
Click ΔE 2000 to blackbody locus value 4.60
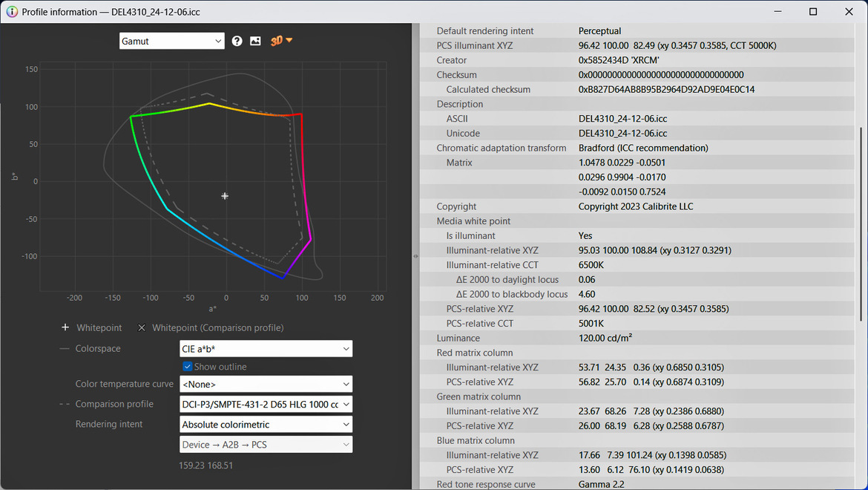click(x=587, y=295)
